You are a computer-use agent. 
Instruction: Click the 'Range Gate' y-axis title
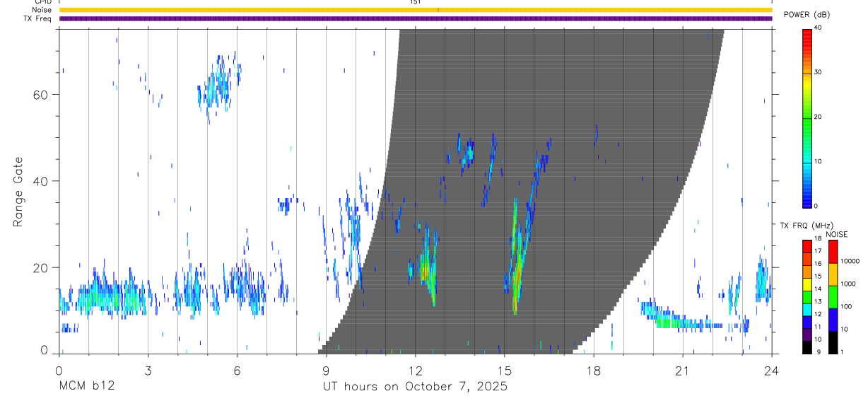(x=19, y=192)
